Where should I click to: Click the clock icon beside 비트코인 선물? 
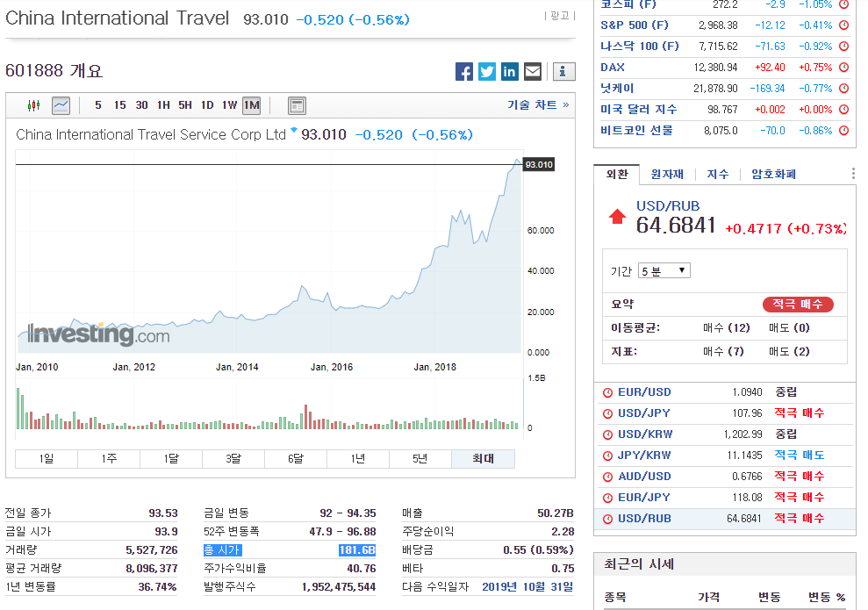(844, 131)
